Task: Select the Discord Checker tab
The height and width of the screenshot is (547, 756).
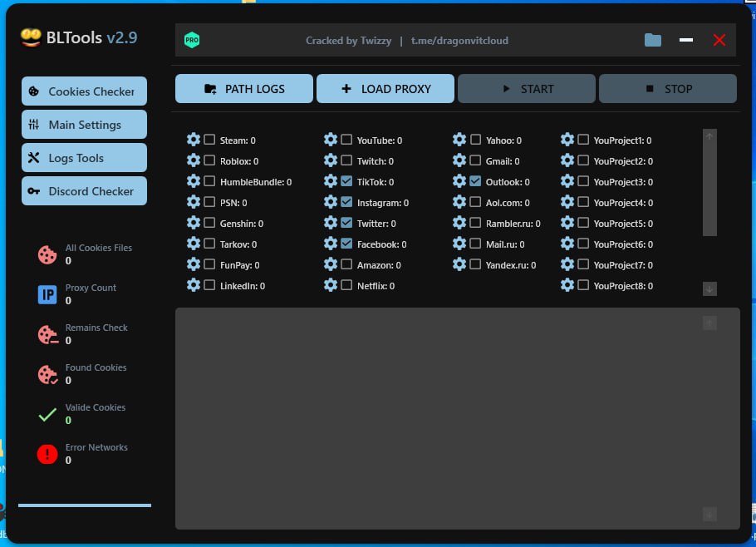Action: (x=84, y=191)
